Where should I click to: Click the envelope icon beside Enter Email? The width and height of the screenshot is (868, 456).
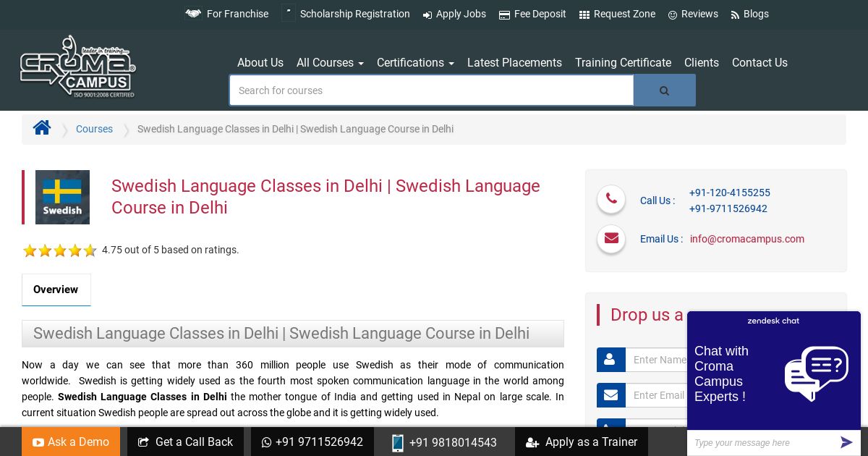pos(610,395)
